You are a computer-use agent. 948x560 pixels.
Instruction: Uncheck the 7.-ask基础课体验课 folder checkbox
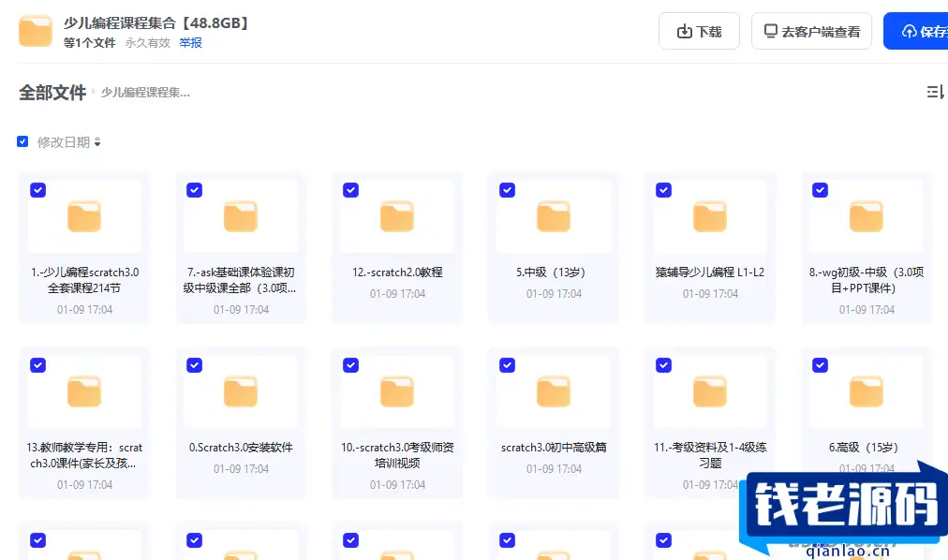[194, 190]
